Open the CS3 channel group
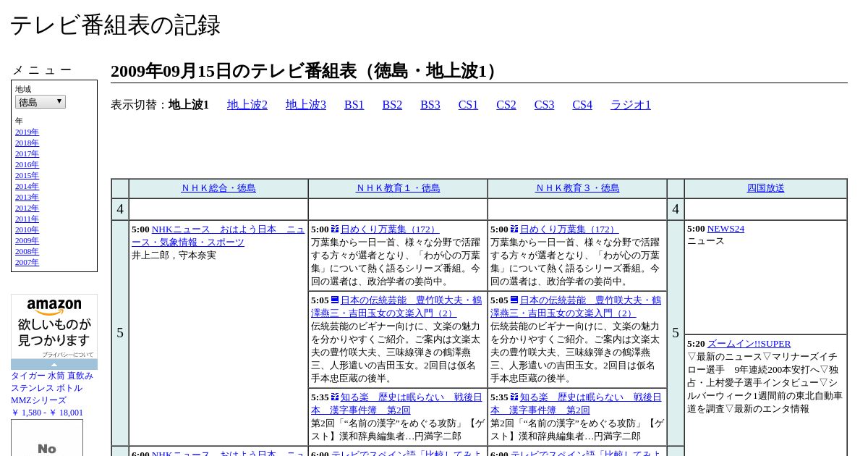The height and width of the screenshot is (456, 868). tap(544, 105)
